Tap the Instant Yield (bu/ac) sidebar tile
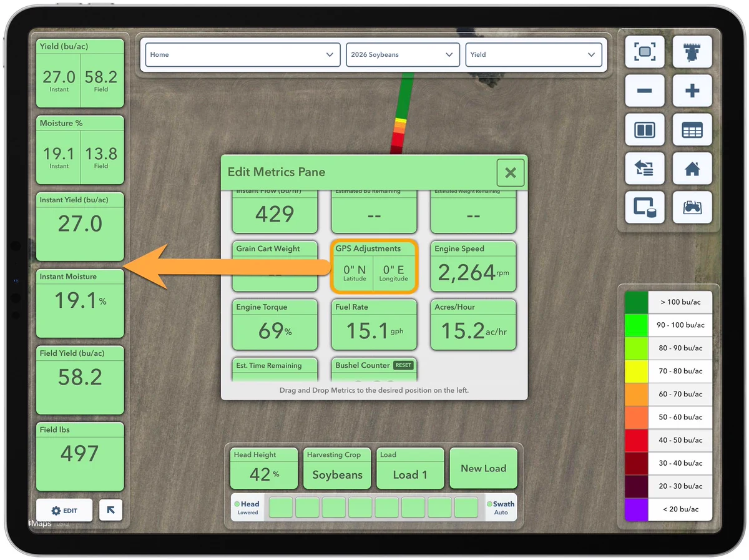 (80, 227)
